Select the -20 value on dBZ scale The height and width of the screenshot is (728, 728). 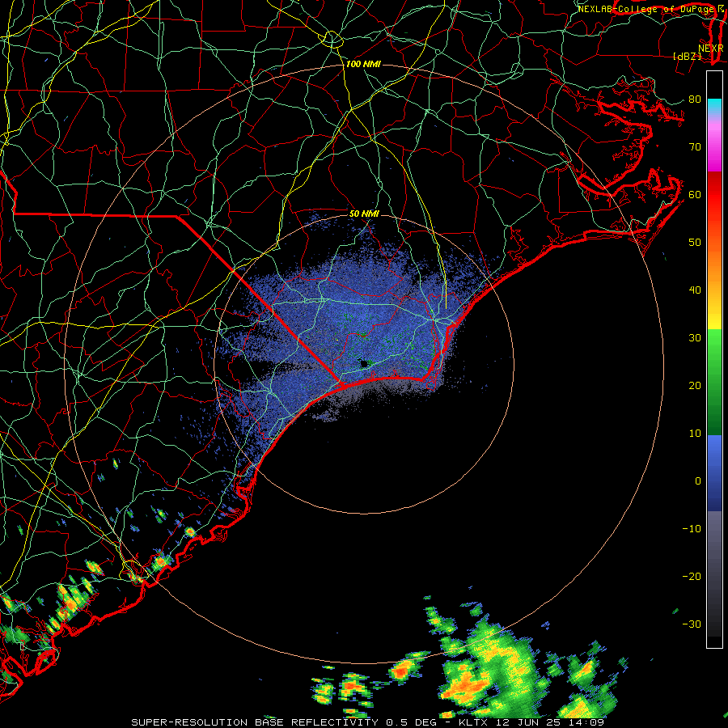(x=692, y=576)
